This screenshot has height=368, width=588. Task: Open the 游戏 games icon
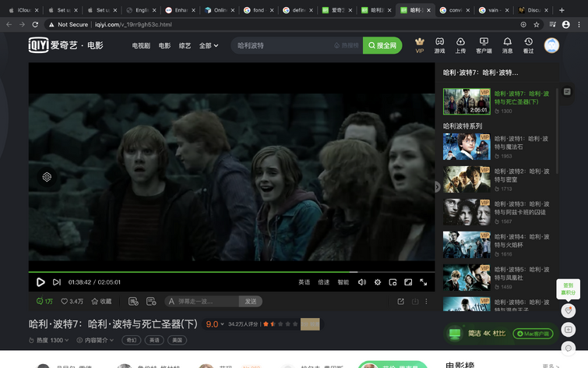click(x=439, y=45)
